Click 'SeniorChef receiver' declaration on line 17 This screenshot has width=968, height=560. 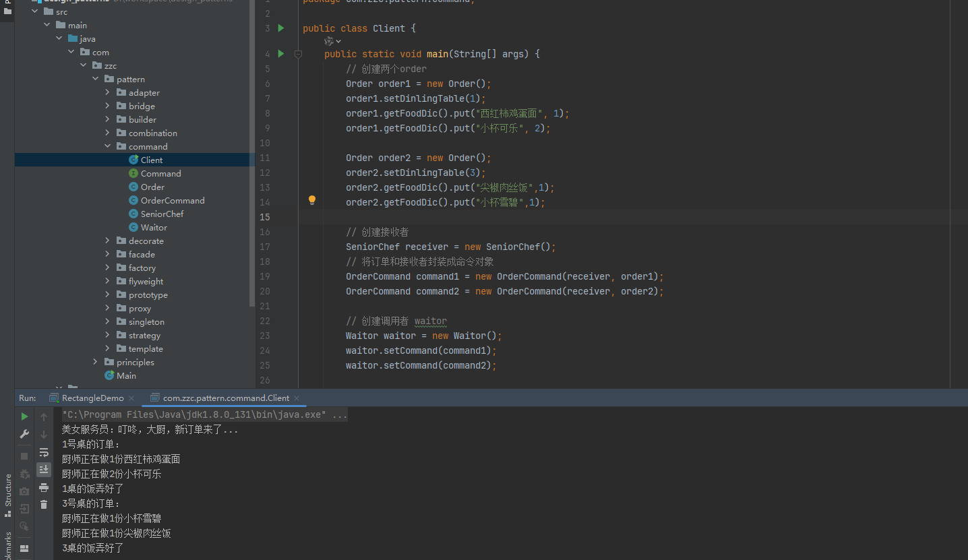click(x=402, y=247)
